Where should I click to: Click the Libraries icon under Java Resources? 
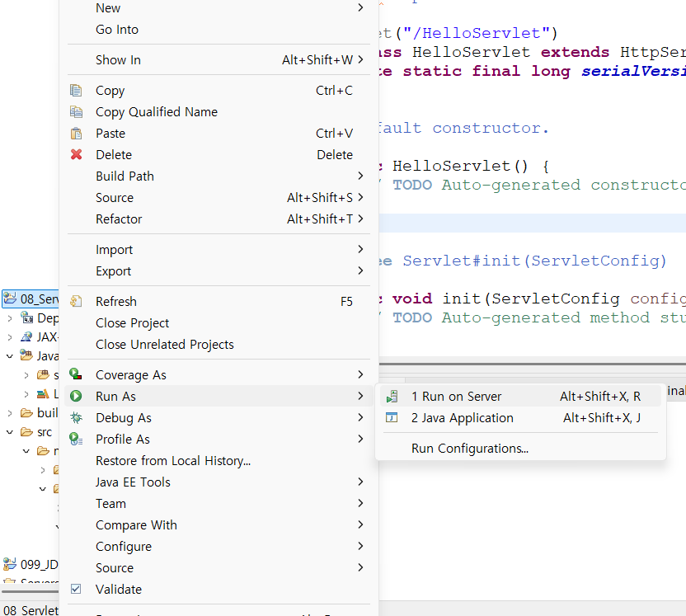[43, 393]
